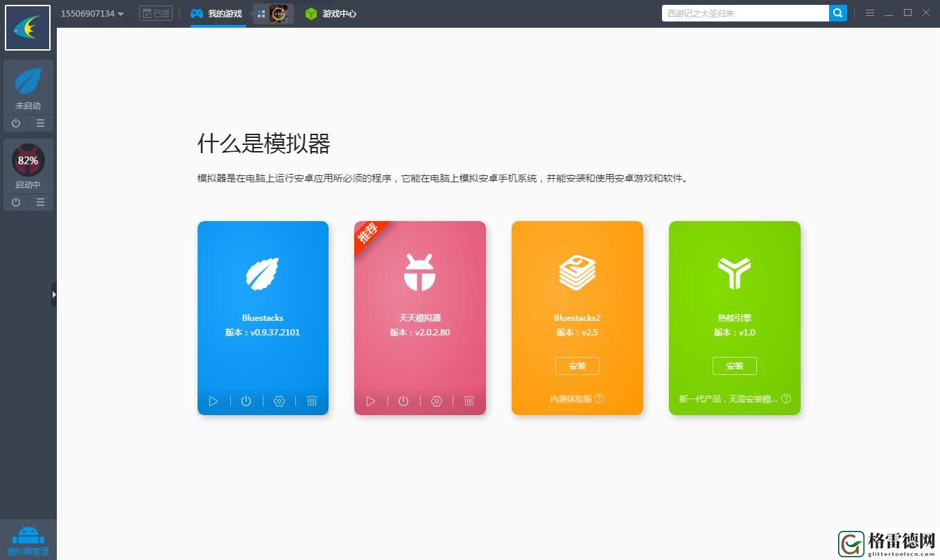This screenshot has width=940, height=560.
Task: Expand the sidebar with arrow handle
Action: click(54, 295)
